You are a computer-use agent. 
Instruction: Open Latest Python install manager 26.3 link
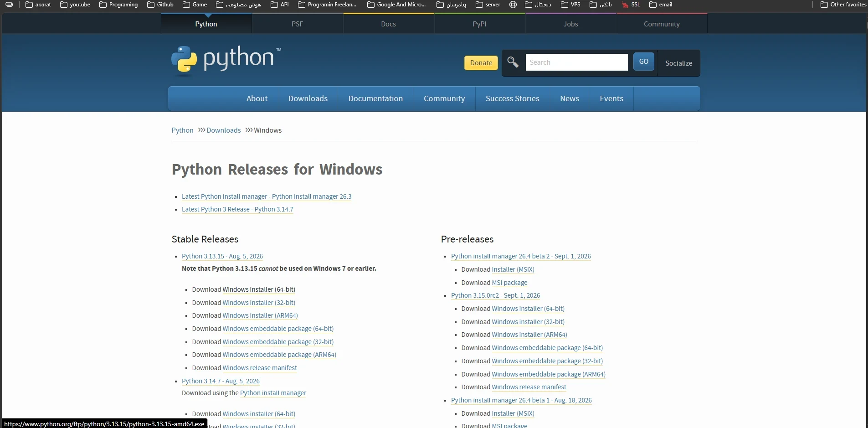click(267, 196)
